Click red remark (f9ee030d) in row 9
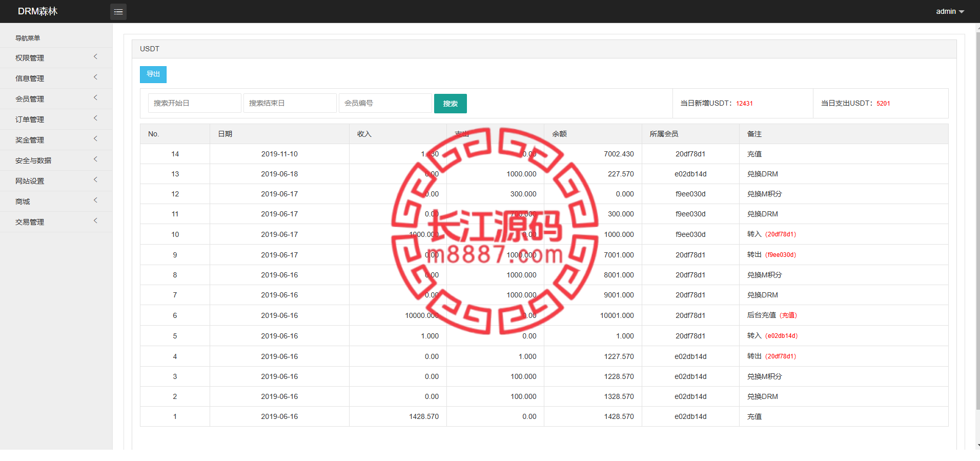This screenshot has width=980, height=461. pos(781,255)
